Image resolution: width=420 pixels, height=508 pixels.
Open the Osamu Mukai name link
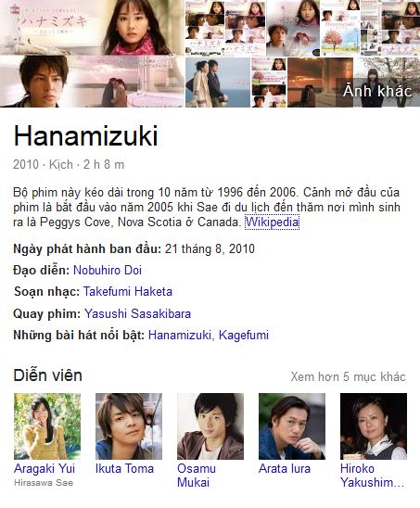(x=197, y=476)
